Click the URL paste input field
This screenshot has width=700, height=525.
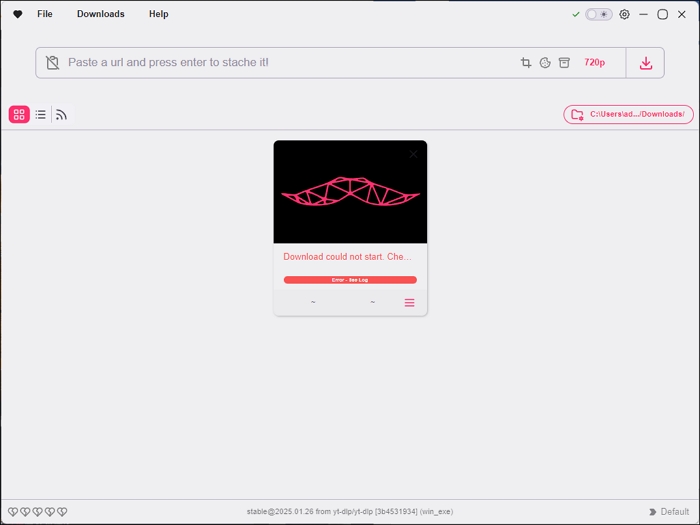tap(280, 63)
